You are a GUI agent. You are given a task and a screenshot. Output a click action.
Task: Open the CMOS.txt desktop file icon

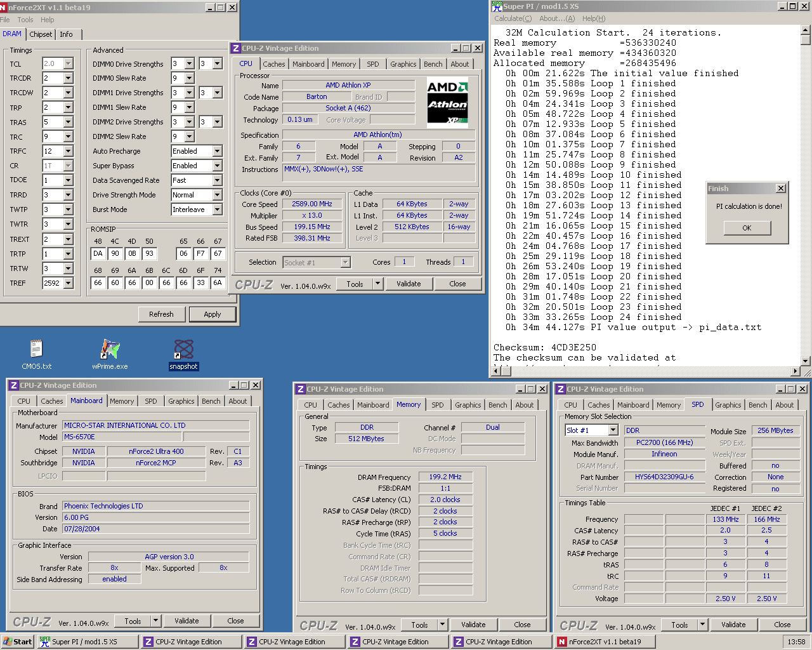coord(36,354)
